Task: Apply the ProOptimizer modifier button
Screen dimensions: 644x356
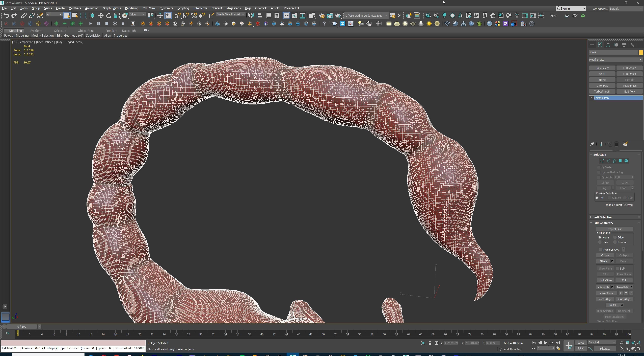Action: pyautogui.click(x=629, y=86)
